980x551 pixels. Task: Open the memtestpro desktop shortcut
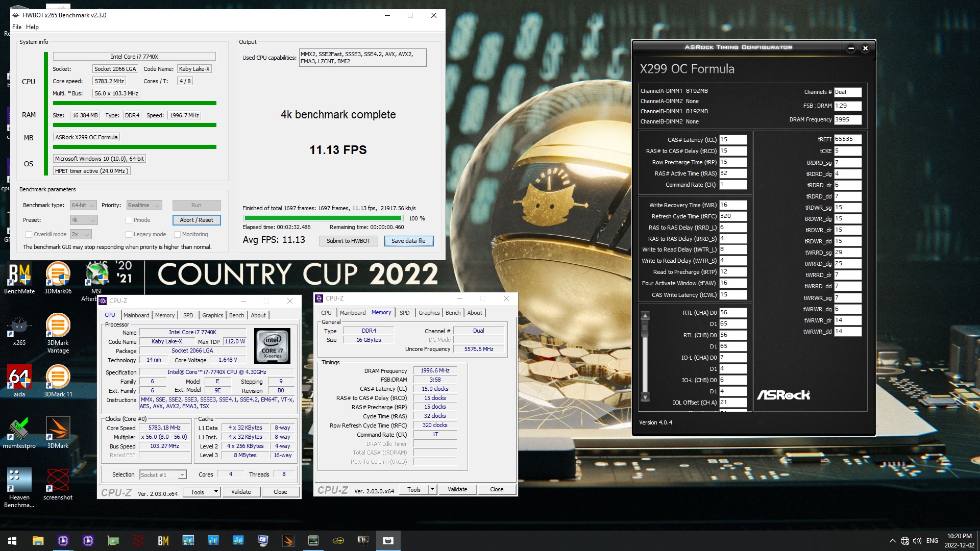pyautogui.click(x=19, y=433)
